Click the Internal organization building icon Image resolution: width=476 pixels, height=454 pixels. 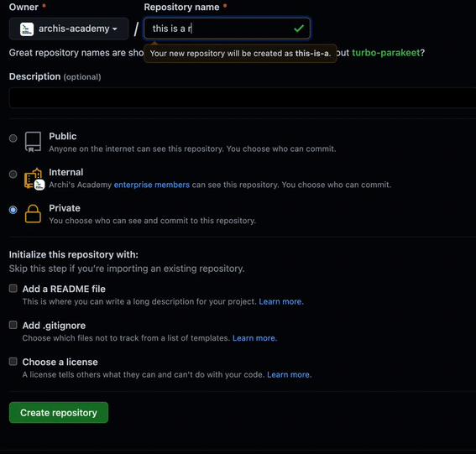(34, 179)
